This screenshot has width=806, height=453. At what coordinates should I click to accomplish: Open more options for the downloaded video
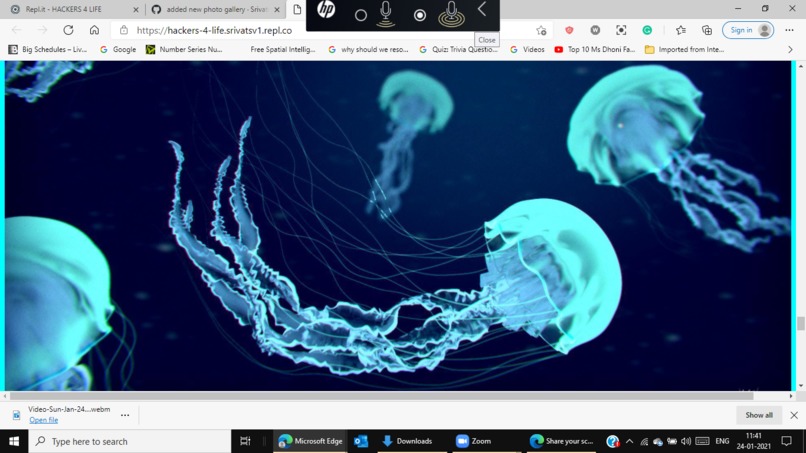click(x=125, y=415)
